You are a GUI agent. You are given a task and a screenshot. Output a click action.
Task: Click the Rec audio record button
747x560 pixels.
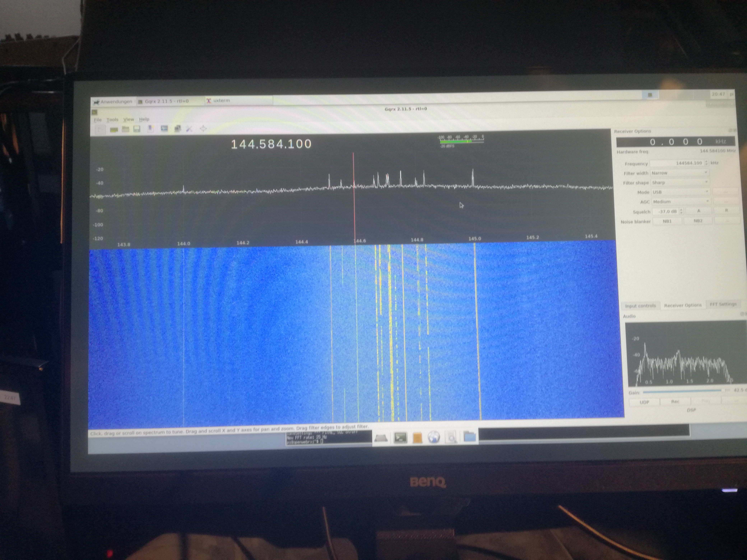pyautogui.click(x=675, y=402)
